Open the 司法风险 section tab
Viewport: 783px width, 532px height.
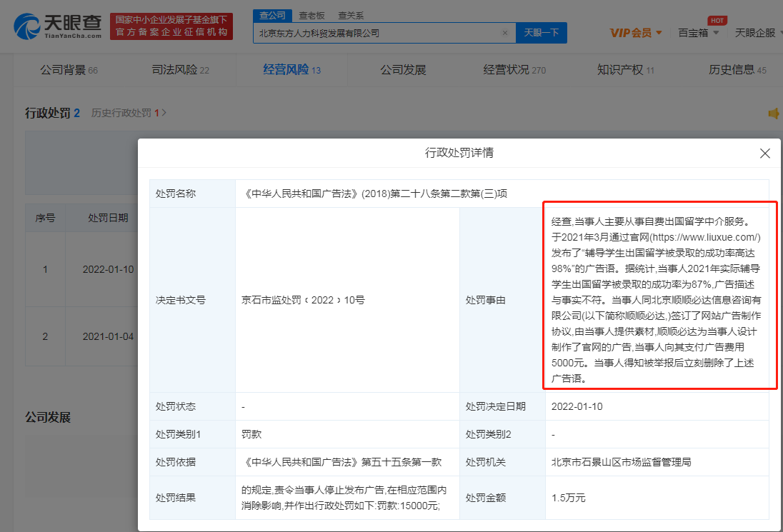(171, 70)
